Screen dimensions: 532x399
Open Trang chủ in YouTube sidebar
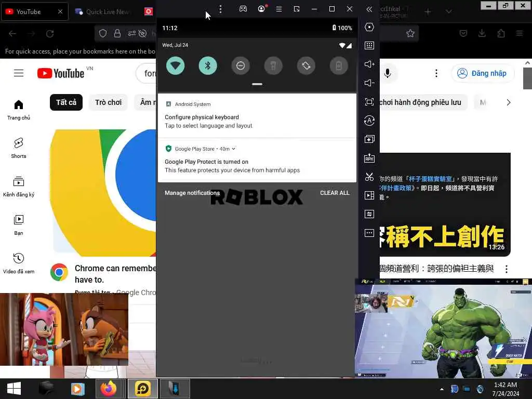click(x=19, y=110)
